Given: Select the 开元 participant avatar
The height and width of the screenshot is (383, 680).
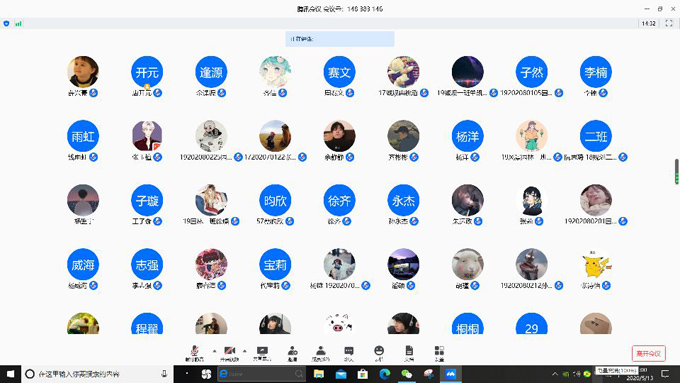Looking at the screenshot, I should click(x=147, y=72).
